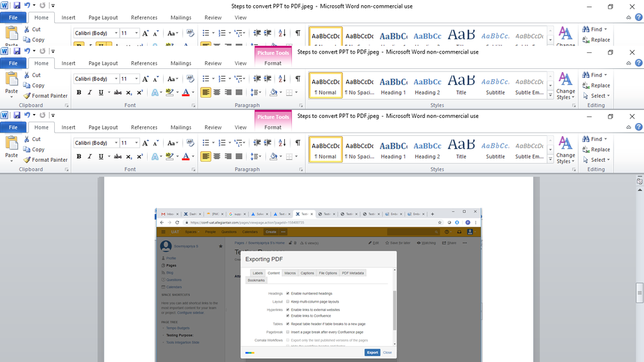Click Shrink Font icon in the lowest ribbon
The image size is (644, 362).
(x=155, y=143)
